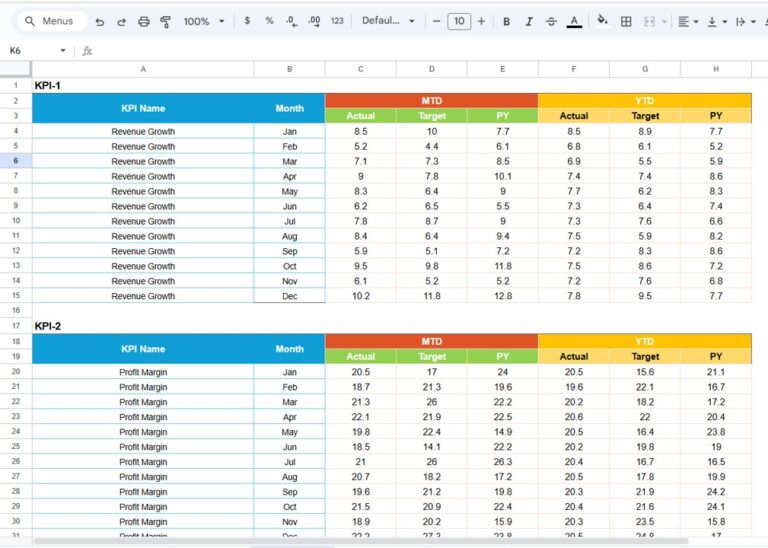This screenshot has width=768, height=548.
Task: Open the text wrapping dropdown
Action: (746, 22)
